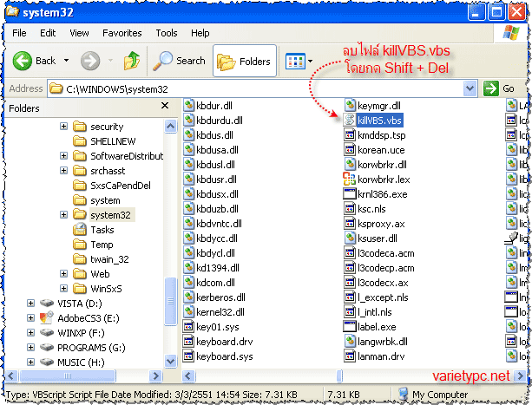Click the label.exe file icon
Screen dimensions: 532x405
point(351,326)
